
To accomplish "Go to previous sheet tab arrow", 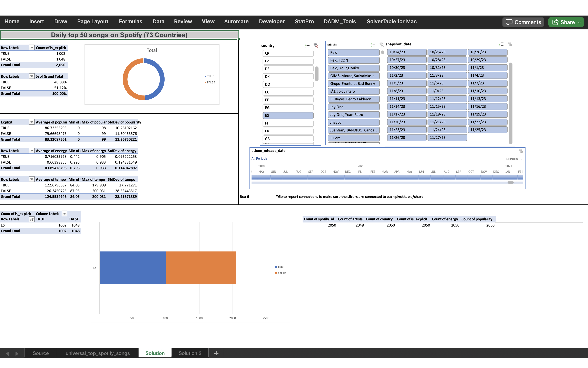I will pyautogui.click(x=8, y=353).
